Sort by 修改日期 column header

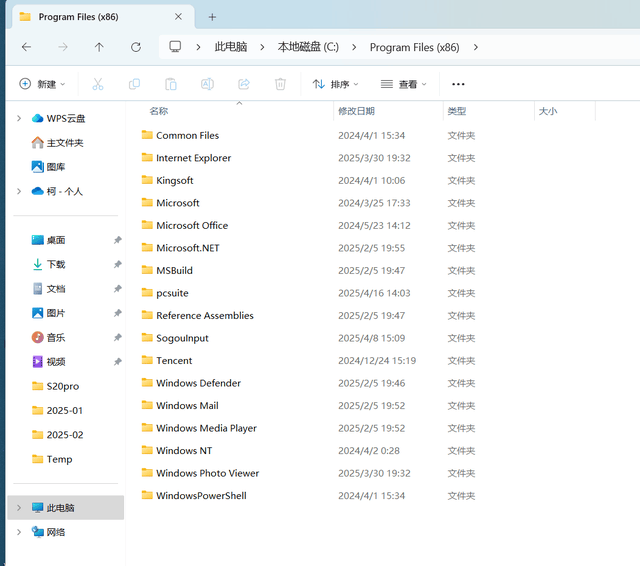[x=356, y=111]
